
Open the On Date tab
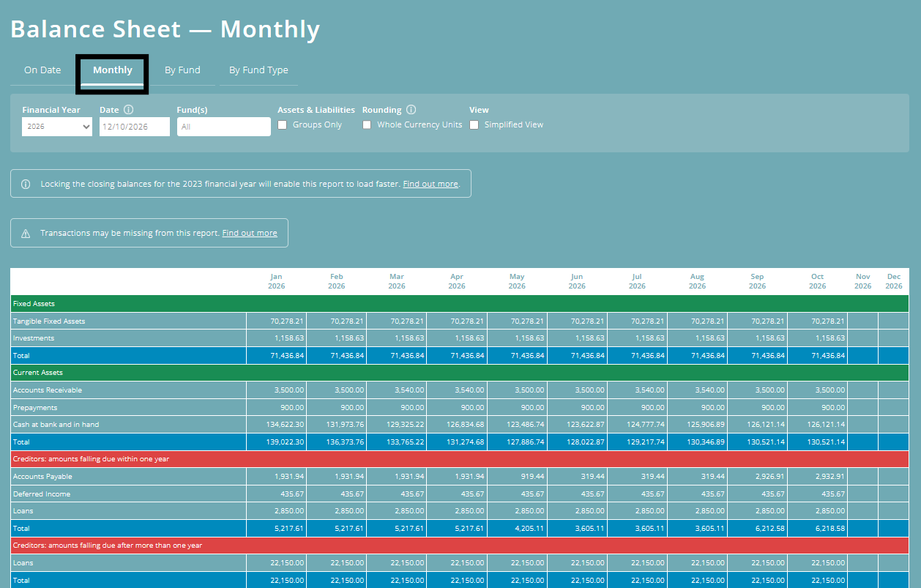pos(42,70)
